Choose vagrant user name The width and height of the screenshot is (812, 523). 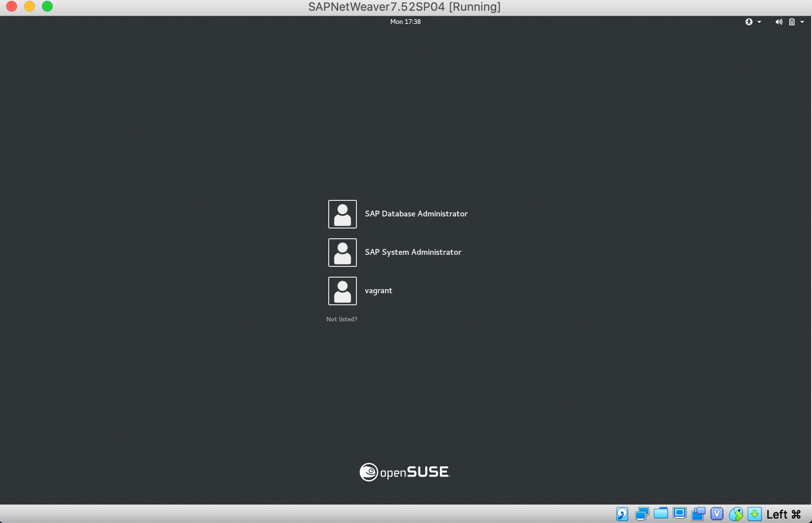click(378, 291)
